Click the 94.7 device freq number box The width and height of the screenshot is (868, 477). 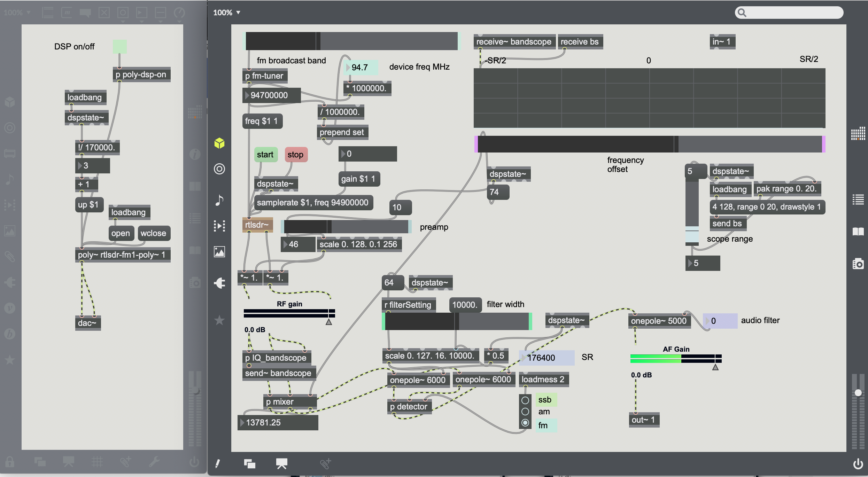click(x=361, y=67)
